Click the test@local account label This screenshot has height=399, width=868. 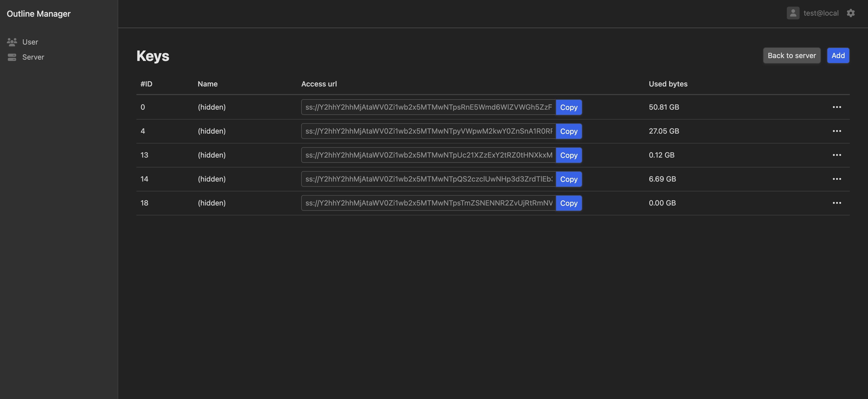(821, 13)
